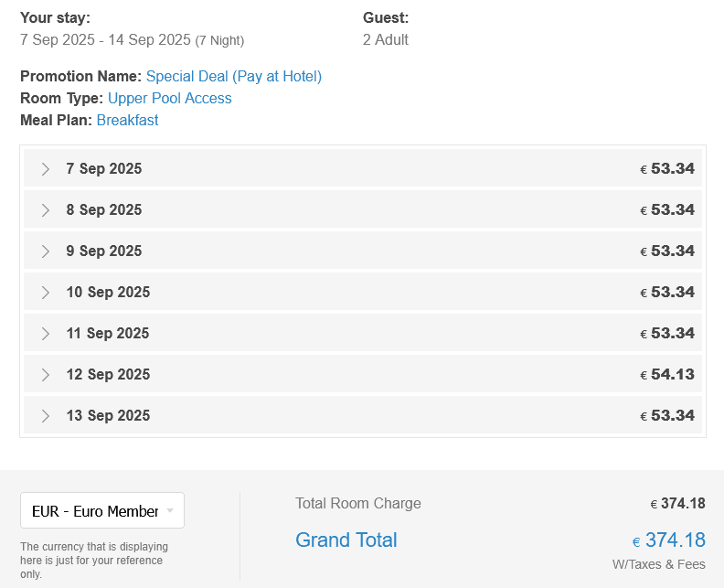Click the Upper Pool Access room type link
The image size is (724, 588).
169,98
